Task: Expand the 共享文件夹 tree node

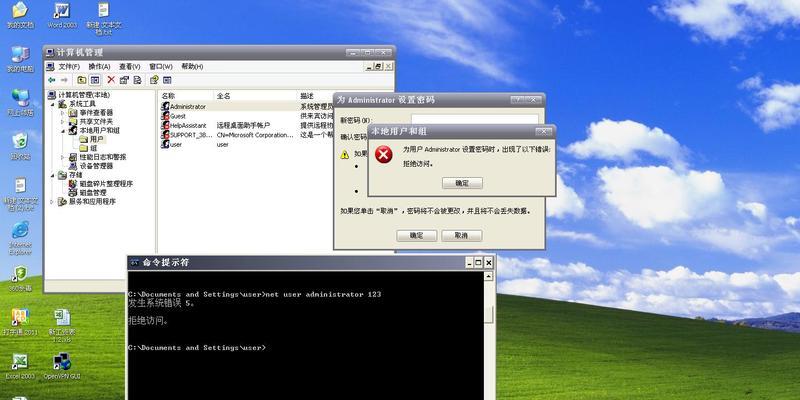Action: [x=63, y=121]
